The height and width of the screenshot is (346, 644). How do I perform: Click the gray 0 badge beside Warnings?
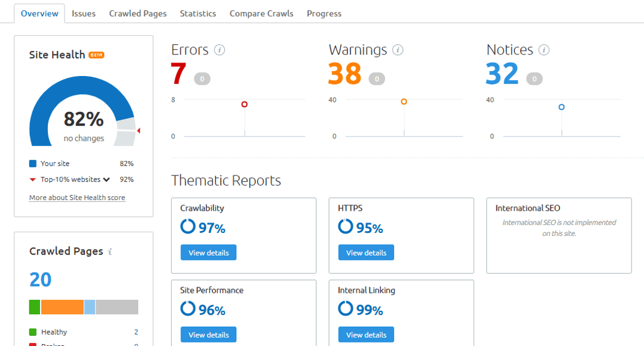377,79
